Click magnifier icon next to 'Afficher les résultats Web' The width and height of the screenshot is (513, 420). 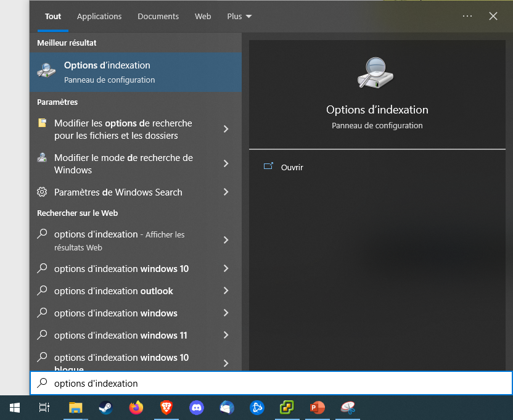[42, 234]
